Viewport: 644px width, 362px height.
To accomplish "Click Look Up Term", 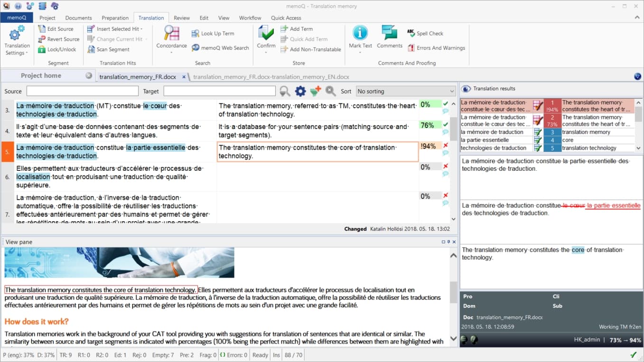I will tap(213, 34).
